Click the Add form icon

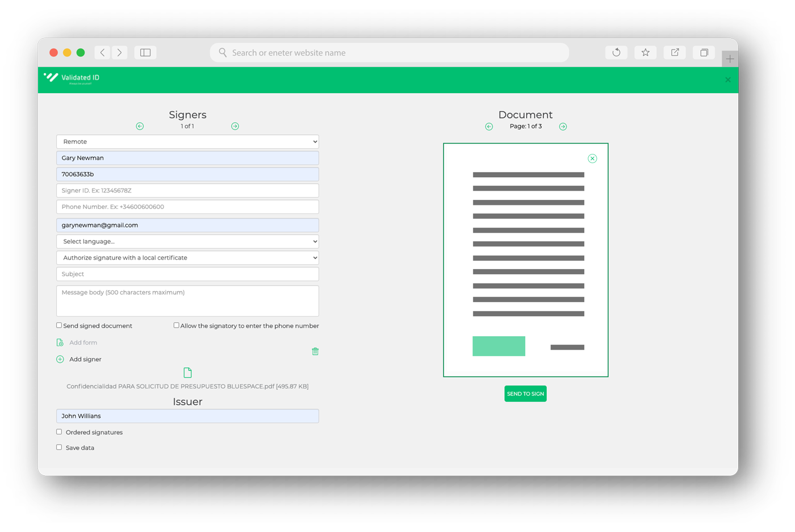(x=59, y=342)
